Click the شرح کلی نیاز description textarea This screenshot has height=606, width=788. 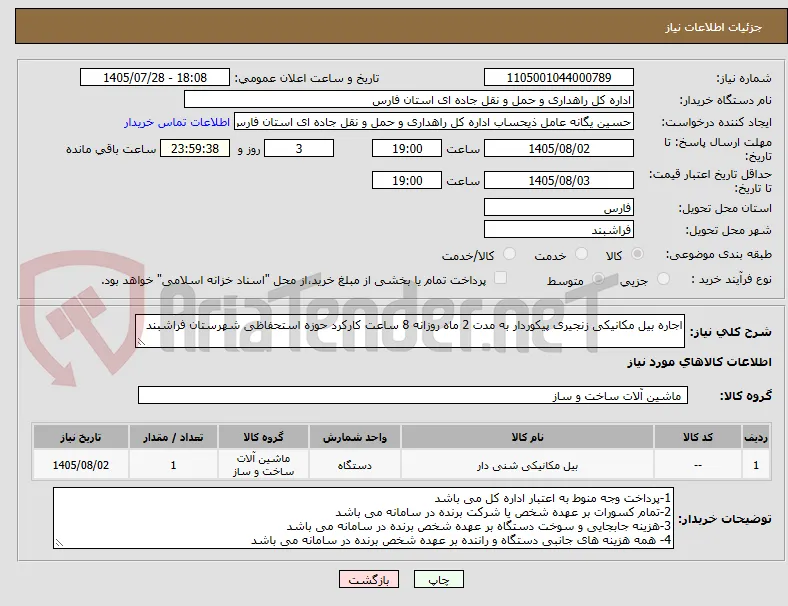point(410,331)
